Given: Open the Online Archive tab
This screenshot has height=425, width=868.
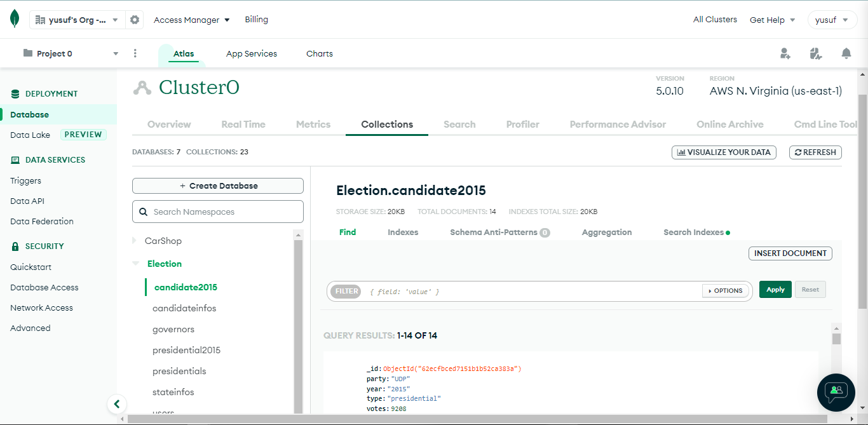Looking at the screenshot, I should click(x=730, y=125).
